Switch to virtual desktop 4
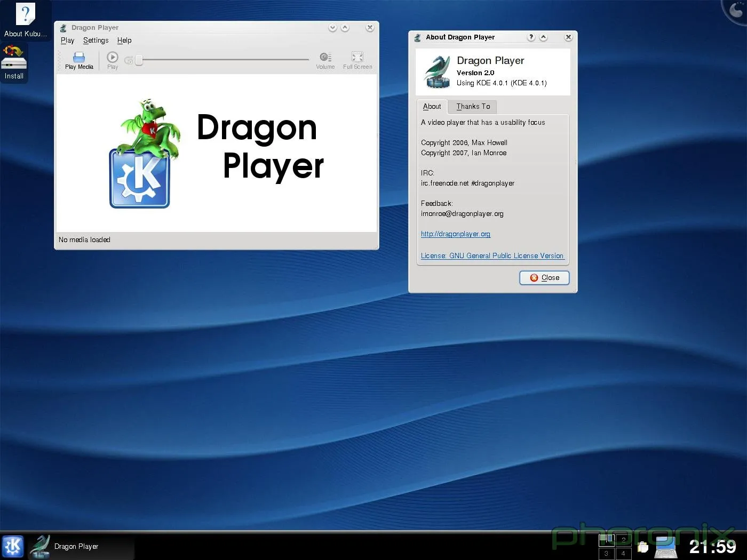Image resolution: width=747 pixels, height=560 pixels. tap(623, 553)
